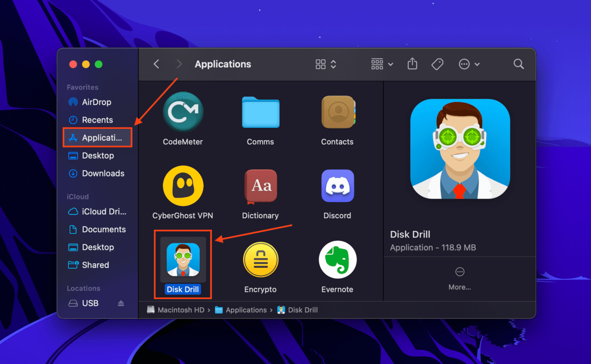Open iCloud Drive in sidebar

click(x=97, y=211)
